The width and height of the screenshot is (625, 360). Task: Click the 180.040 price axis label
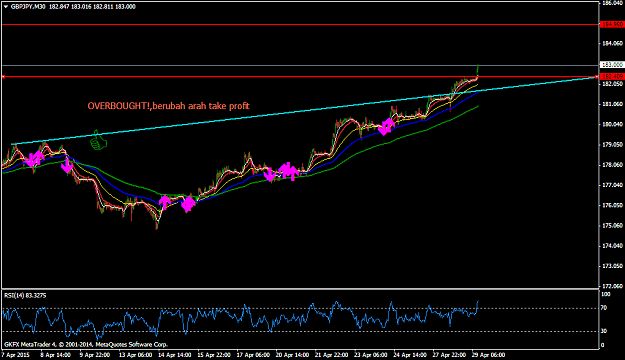click(613, 124)
